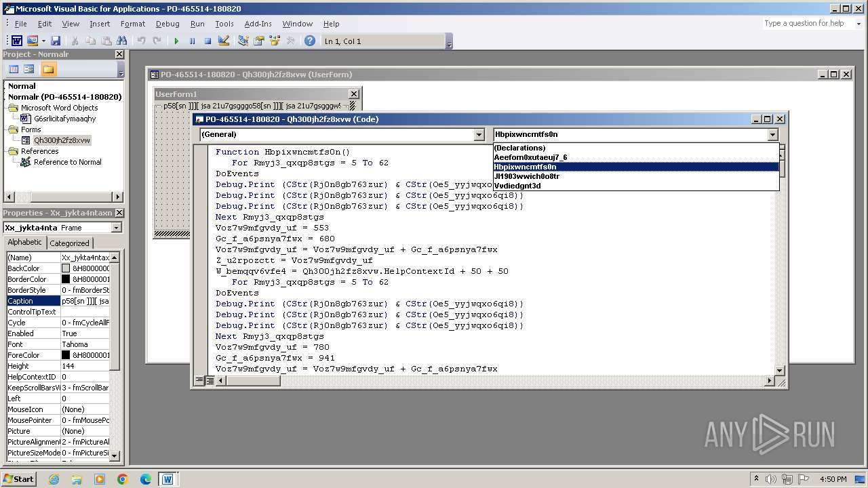
Task: Close the Project Explorer panel
Action: coord(119,54)
